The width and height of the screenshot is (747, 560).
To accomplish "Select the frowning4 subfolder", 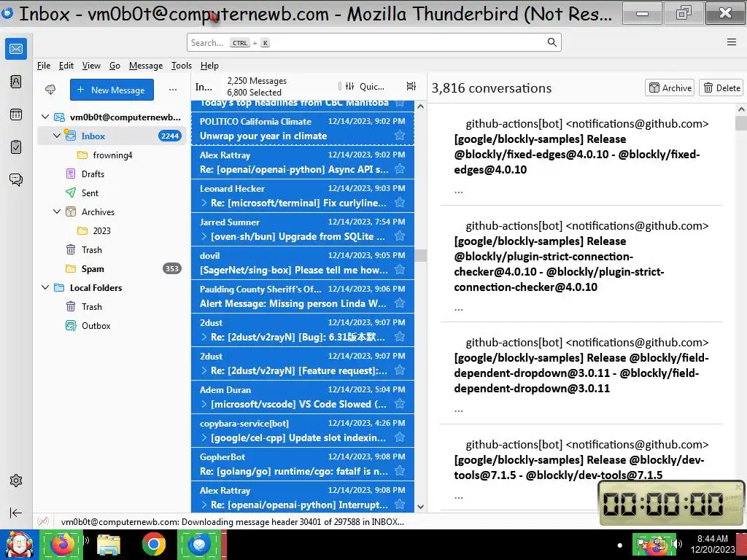I will (x=112, y=155).
